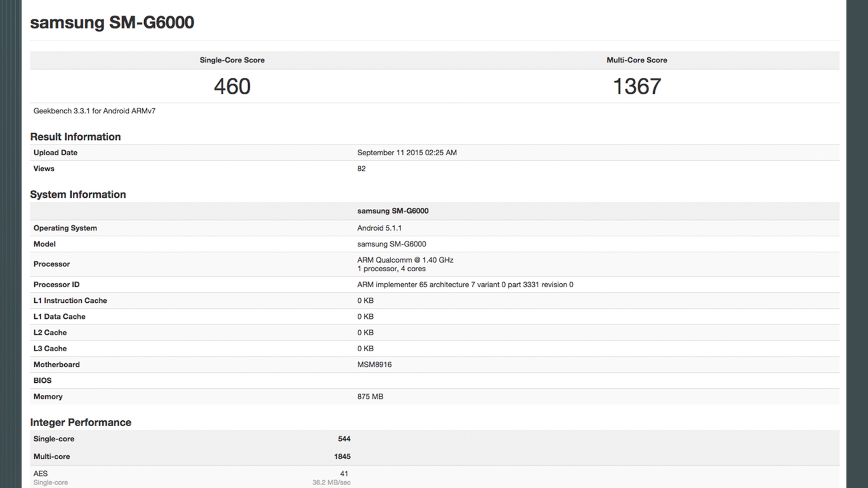Viewport: 868px width, 488px height.
Task: Select the '36.2 MB/sec' AES throughput
Action: click(331, 483)
